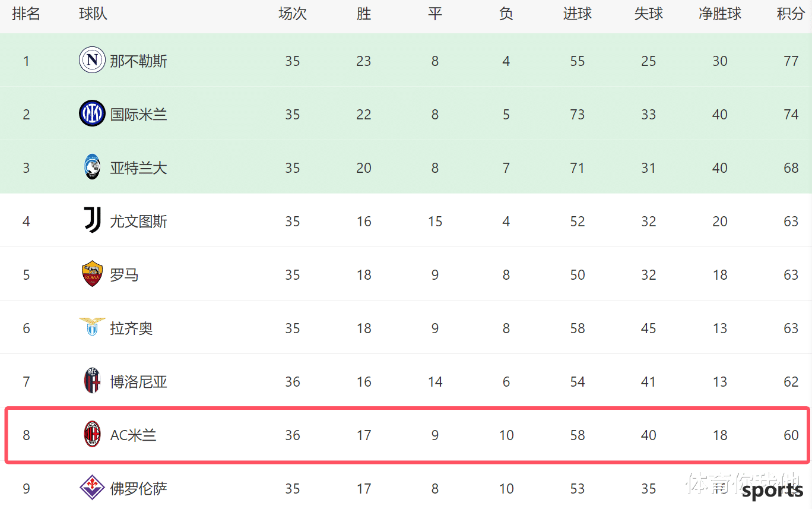
Task: Click the Lazio eagle badge
Action: 92,327
